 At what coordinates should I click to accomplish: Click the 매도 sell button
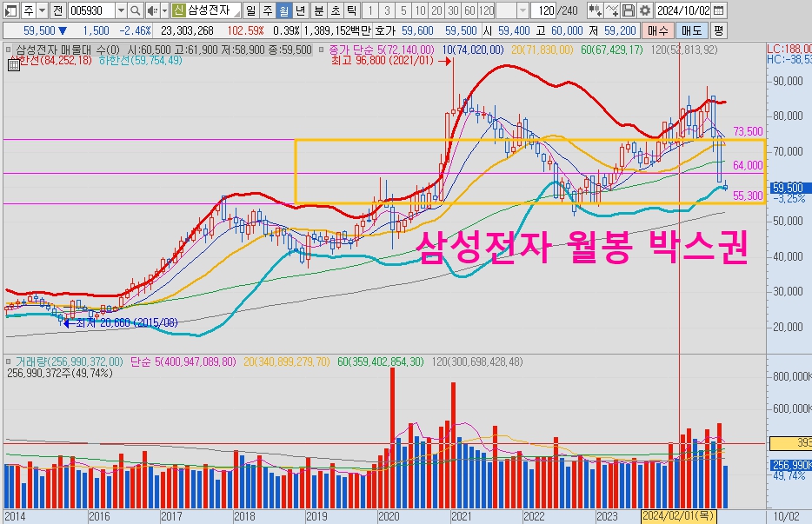click(x=691, y=30)
